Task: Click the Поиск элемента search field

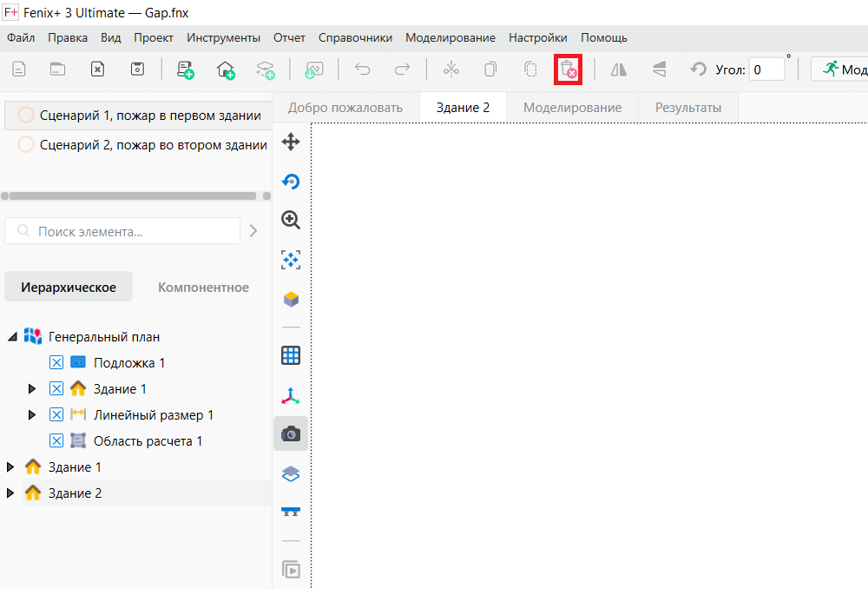Action: (122, 231)
